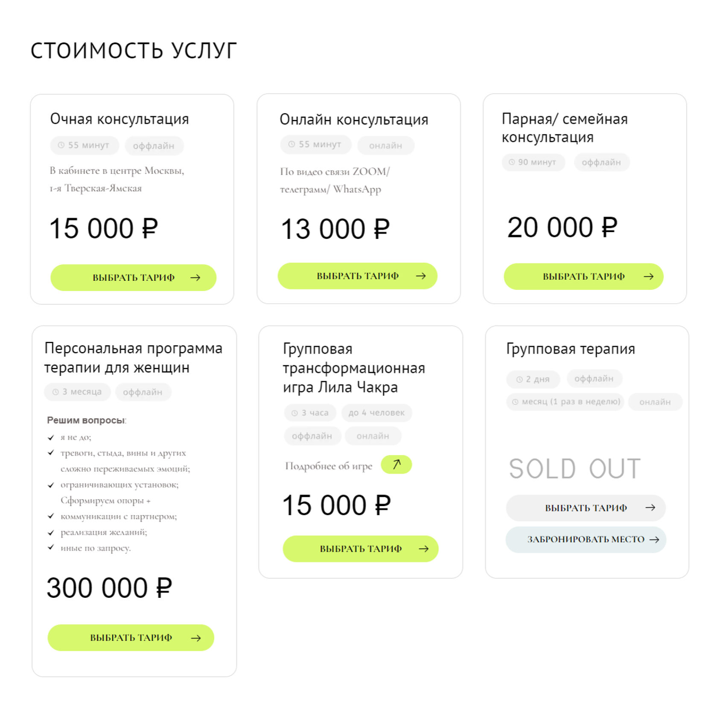Click Выбрать тариф under Онлайн консультация
The image size is (717, 728).
pyautogui.click(x=357, y=276)
